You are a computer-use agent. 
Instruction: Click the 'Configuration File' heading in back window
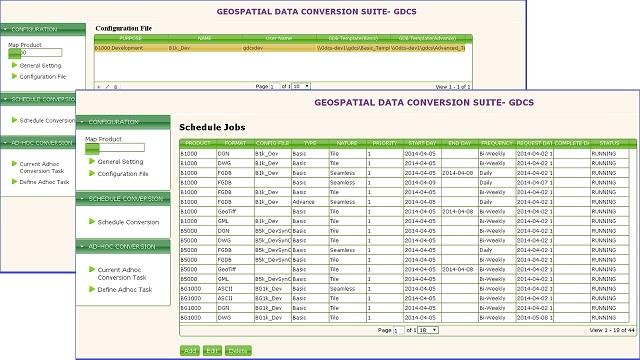[124, 28]
